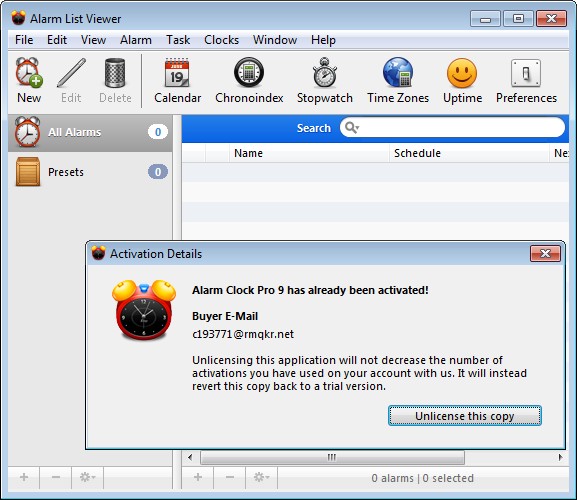Click the Alarm Clock Pro dialog logo

click(144, 310)
